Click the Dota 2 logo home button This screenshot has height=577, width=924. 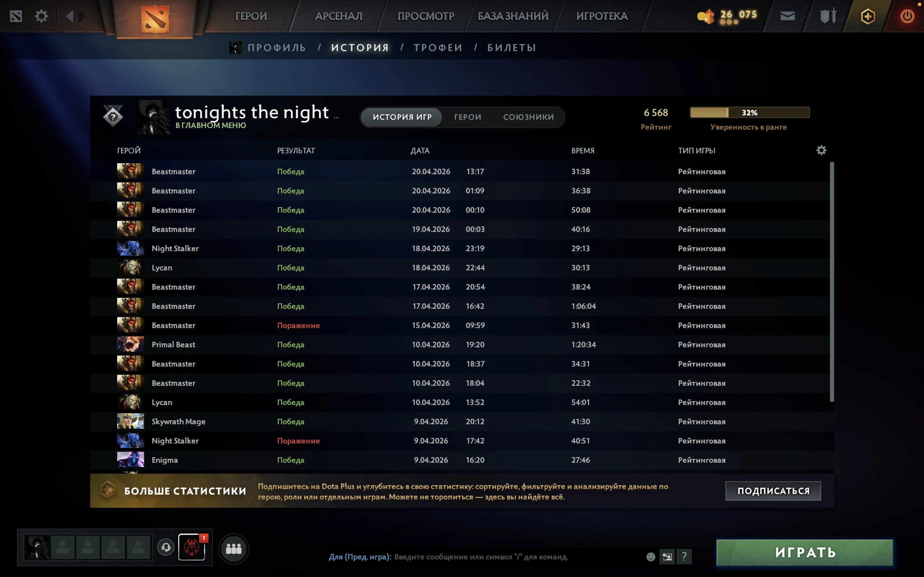(x=155, y=19)
